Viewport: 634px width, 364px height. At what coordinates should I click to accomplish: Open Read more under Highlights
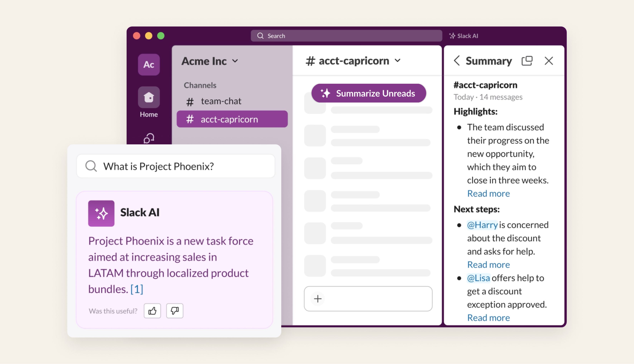[x=488, y=193]
